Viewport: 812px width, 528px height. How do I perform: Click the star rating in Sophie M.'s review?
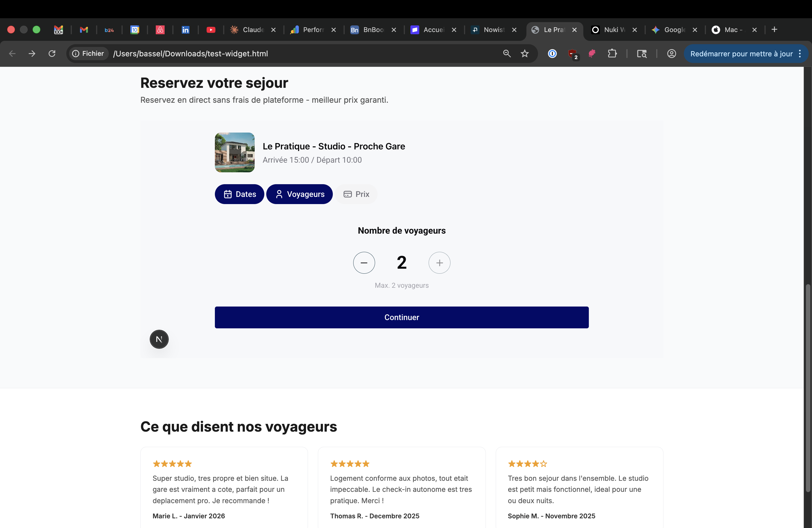[x=527, y=464]
